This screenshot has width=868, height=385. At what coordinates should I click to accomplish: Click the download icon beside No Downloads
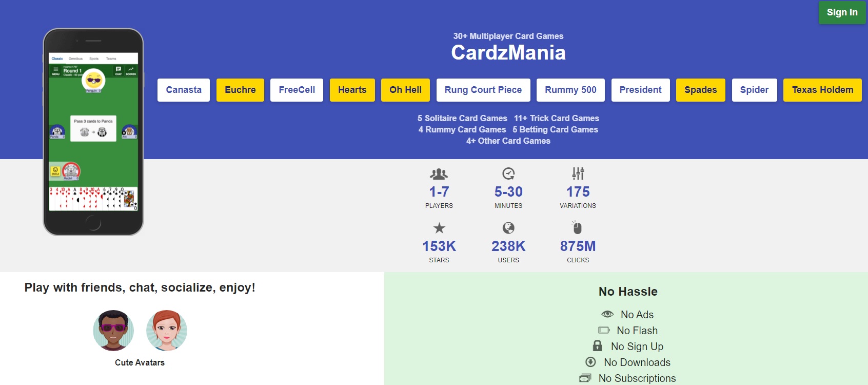tap(591, 362)
